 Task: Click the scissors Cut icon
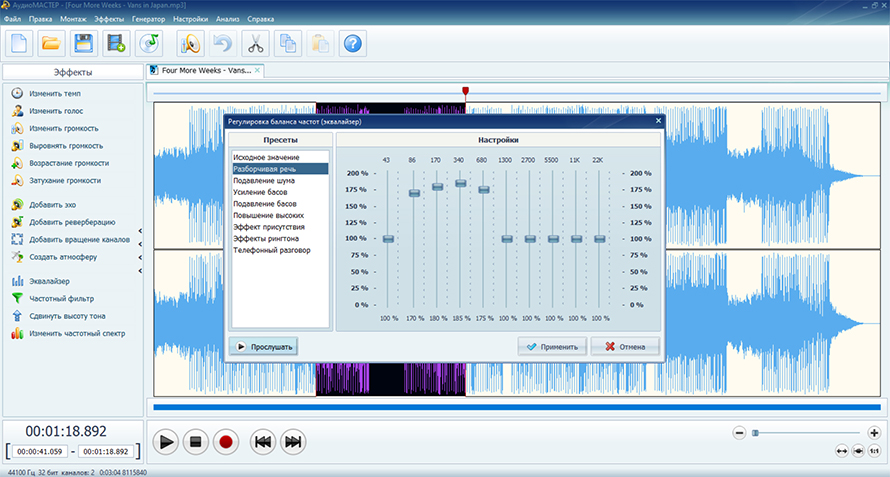(x=255, y=43)
